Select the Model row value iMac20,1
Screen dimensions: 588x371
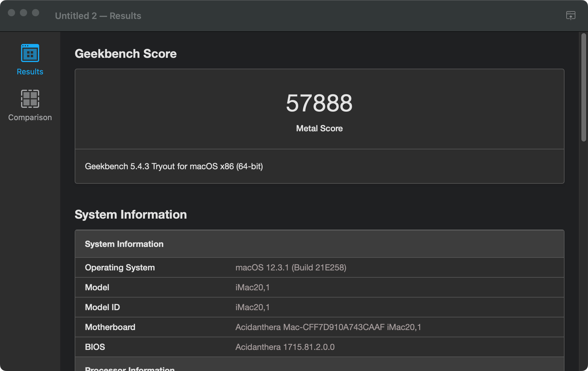(x=252, y=287)
